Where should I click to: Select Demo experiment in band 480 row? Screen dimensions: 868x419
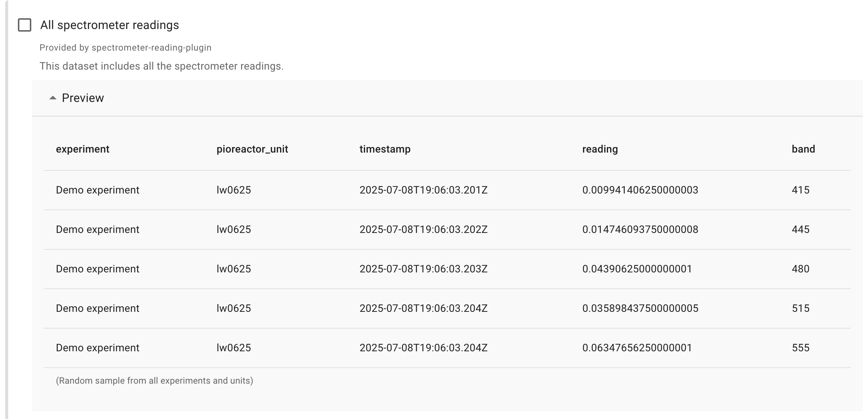point(98,269)
